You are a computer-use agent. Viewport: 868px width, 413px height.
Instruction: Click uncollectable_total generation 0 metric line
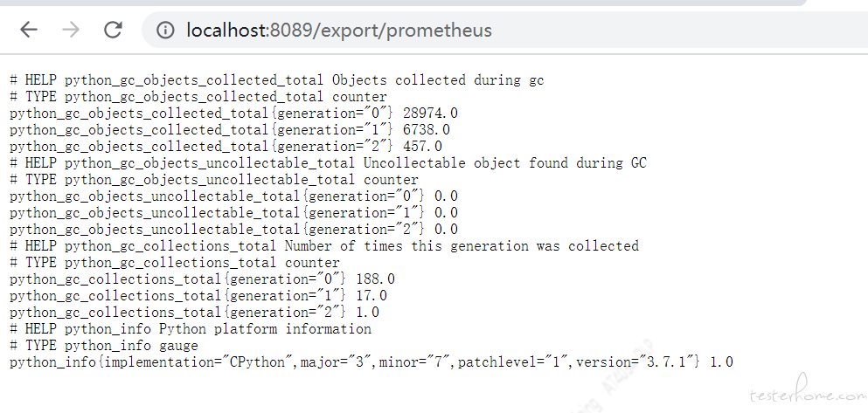tap(233, 196)
